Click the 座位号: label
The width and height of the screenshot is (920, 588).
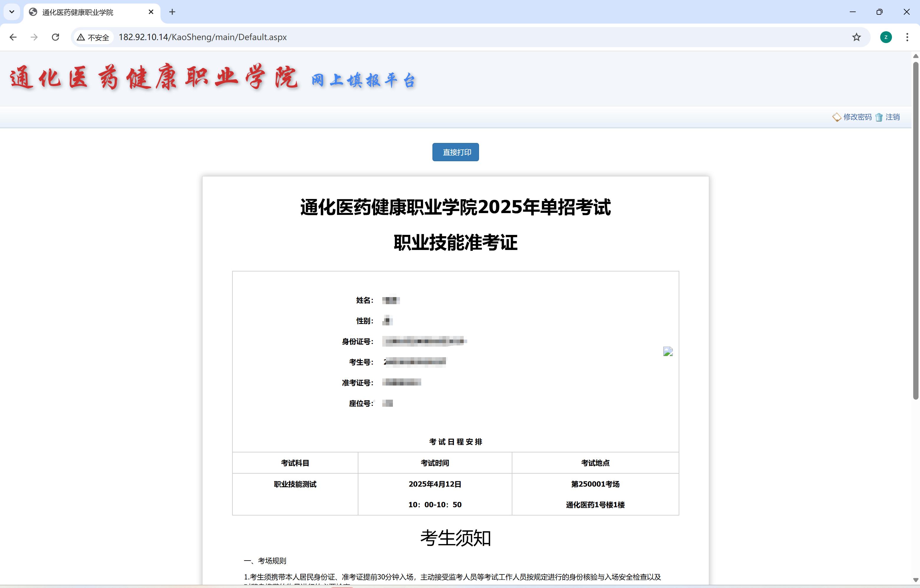(x=361, y=403)
